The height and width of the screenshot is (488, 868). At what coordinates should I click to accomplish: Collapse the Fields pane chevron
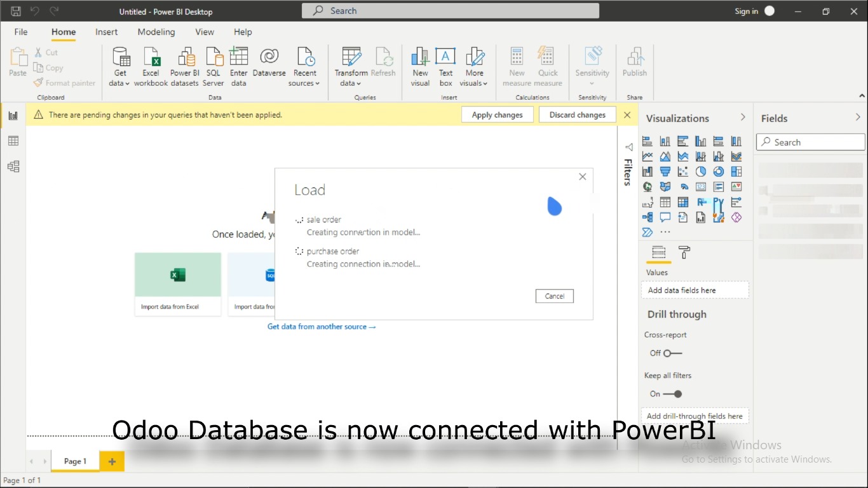point(858,117)
